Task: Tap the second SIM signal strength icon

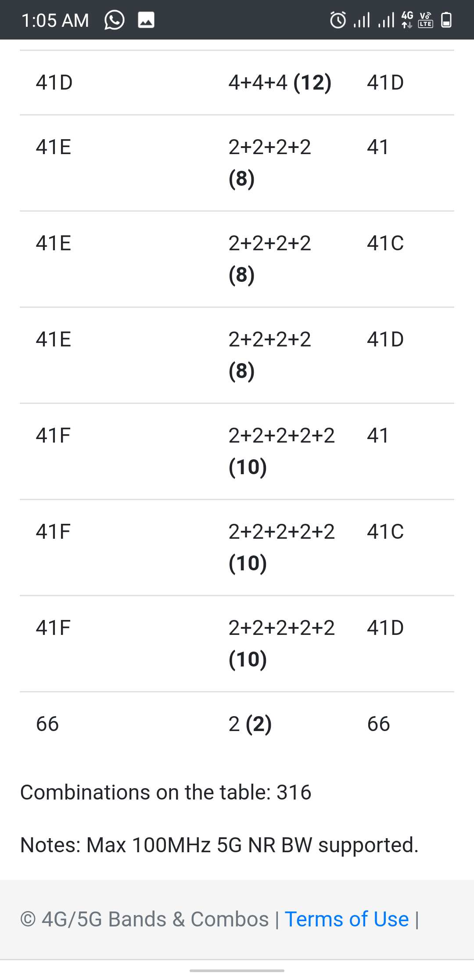Action: tap(386, 20)
